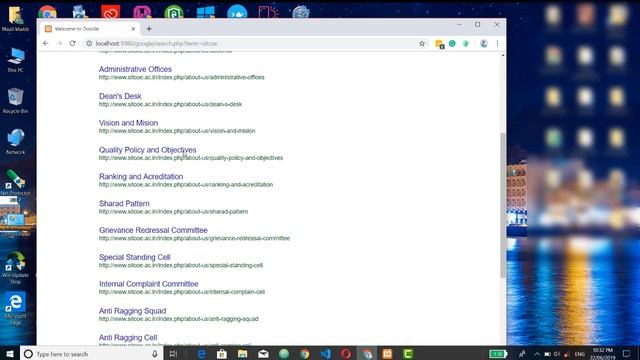Click the scroll up arrow of the page scrollbar
Image resolution: width=640 pixels, height=360 pixels.
[503, 55]
